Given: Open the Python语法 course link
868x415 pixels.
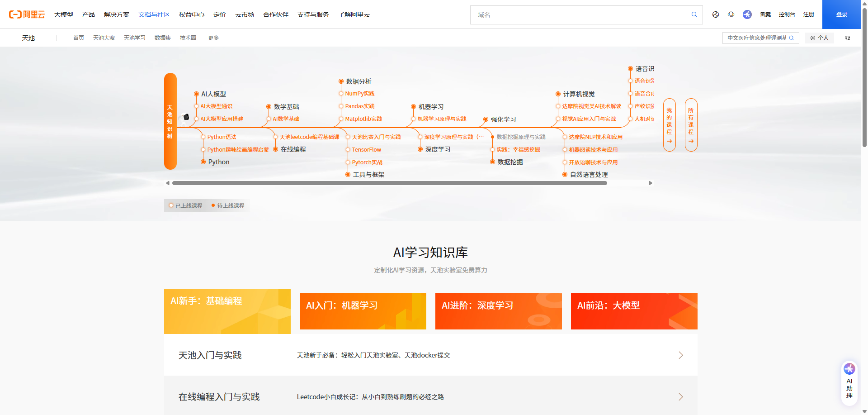Looking at the screenshot, I should [222, 137].
